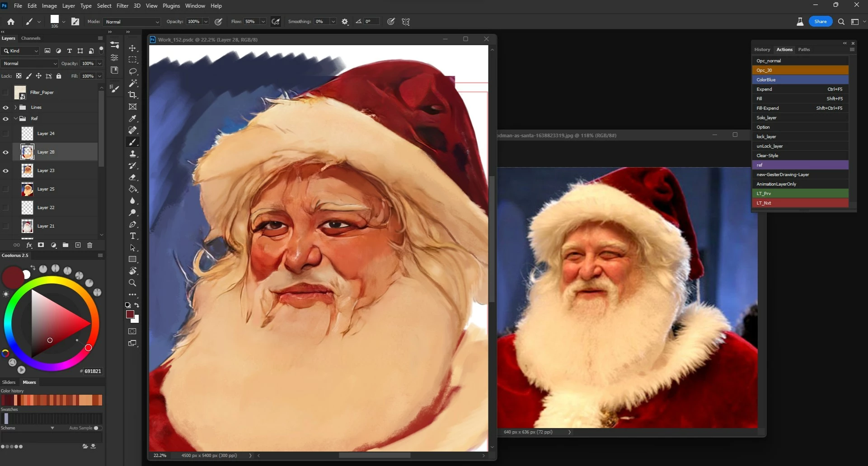Viewport: 868px width, 466px height.
Task: Collapse the Ref layer group
Action: pos(15,119)
